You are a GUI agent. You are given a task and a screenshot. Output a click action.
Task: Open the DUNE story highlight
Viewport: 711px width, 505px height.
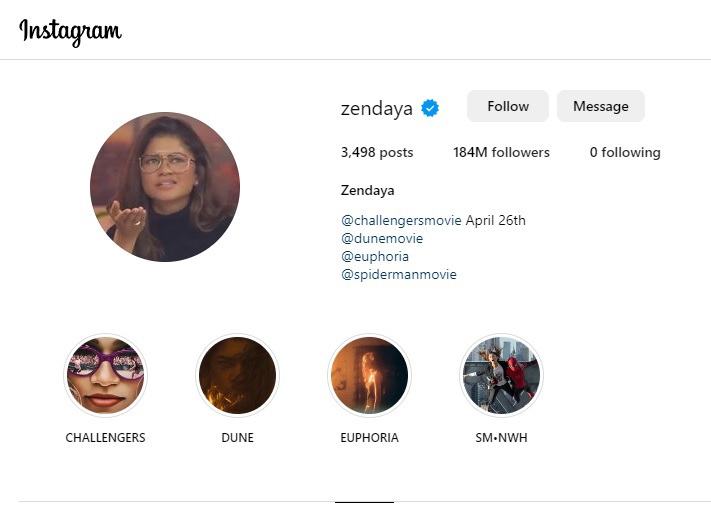[x=238, y=375]
